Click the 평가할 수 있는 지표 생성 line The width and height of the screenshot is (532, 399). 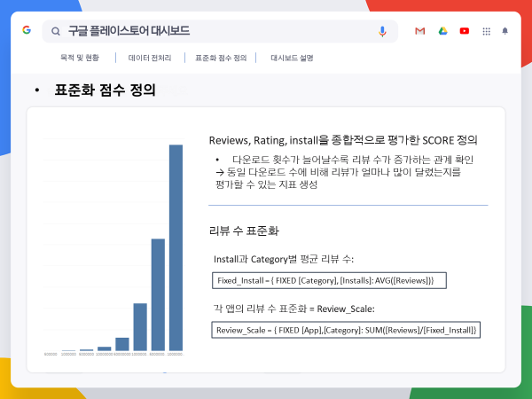[x=267, y=184]
